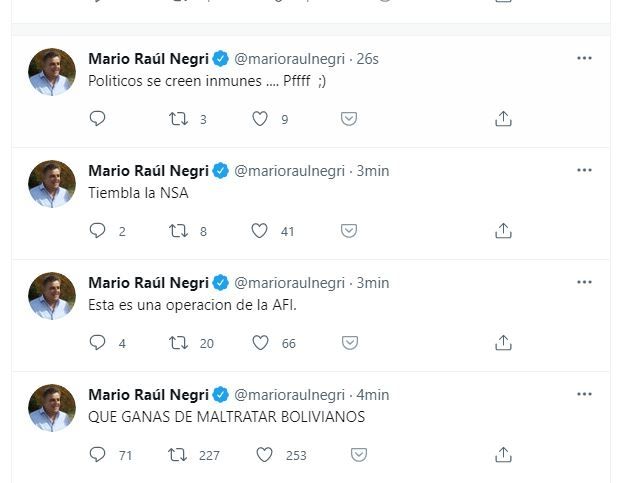
Task: Reply to the 'Tiembla la NSA' tweet
Action: pos(97,231)
